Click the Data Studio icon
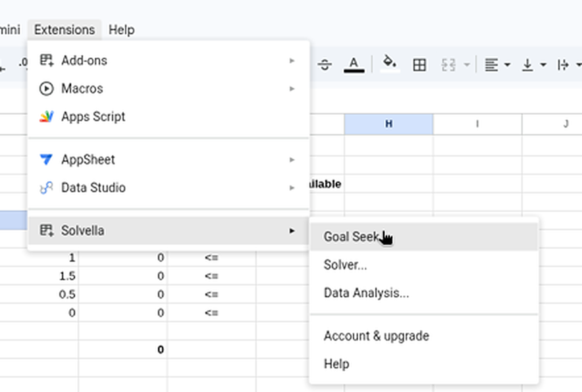 pyautogui.click(x=46, y=187)
